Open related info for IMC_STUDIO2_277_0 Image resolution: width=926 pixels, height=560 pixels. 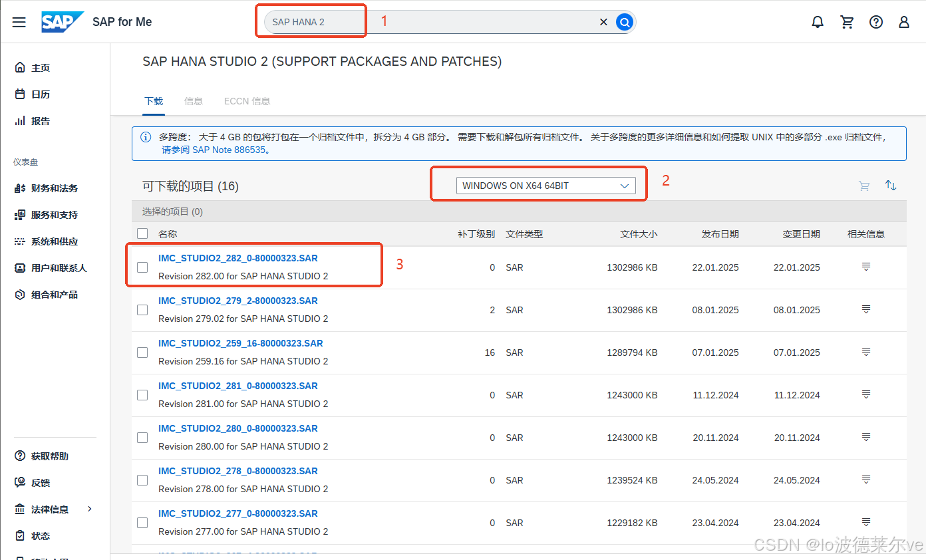[866, 522]
